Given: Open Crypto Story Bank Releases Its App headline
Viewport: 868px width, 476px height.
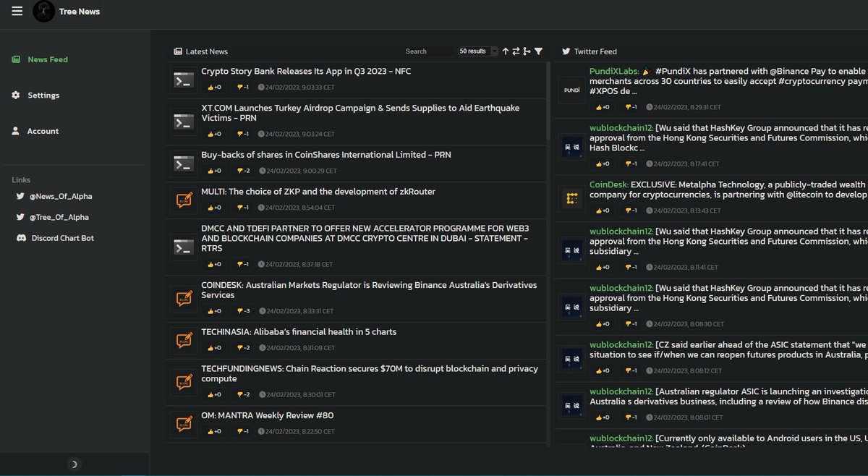Looking at the screenshot, I should pos(306,71).
